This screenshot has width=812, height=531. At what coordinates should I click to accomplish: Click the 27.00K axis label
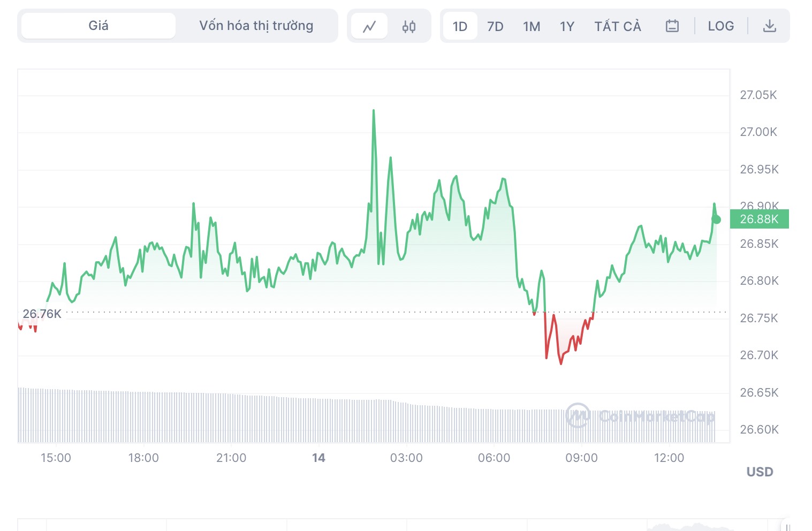(758, 132)
